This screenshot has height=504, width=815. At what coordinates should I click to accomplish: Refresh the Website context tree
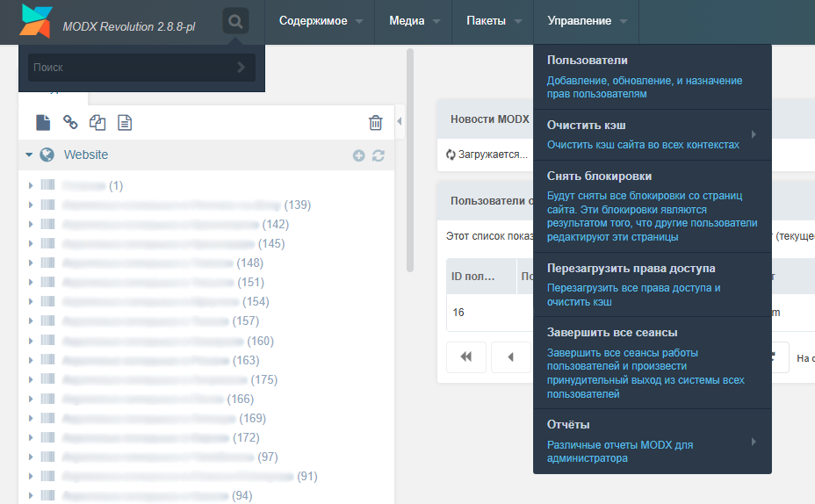[x=379, y=155]
